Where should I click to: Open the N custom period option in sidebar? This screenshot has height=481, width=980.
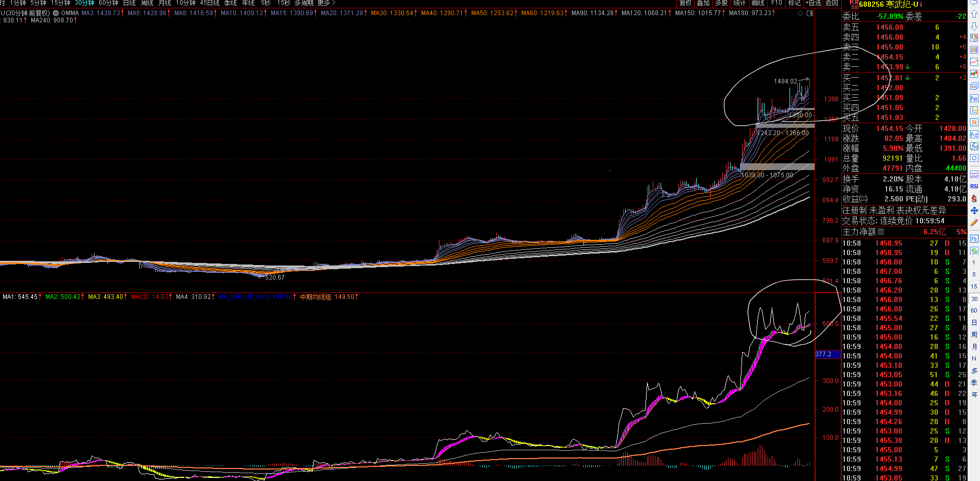point(974,358)
